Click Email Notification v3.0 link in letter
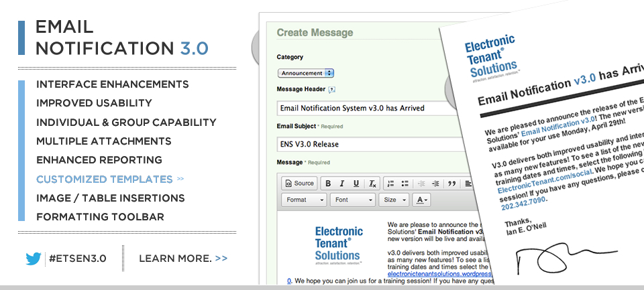Viewport: 644px width, 290px height. (559, 125)
